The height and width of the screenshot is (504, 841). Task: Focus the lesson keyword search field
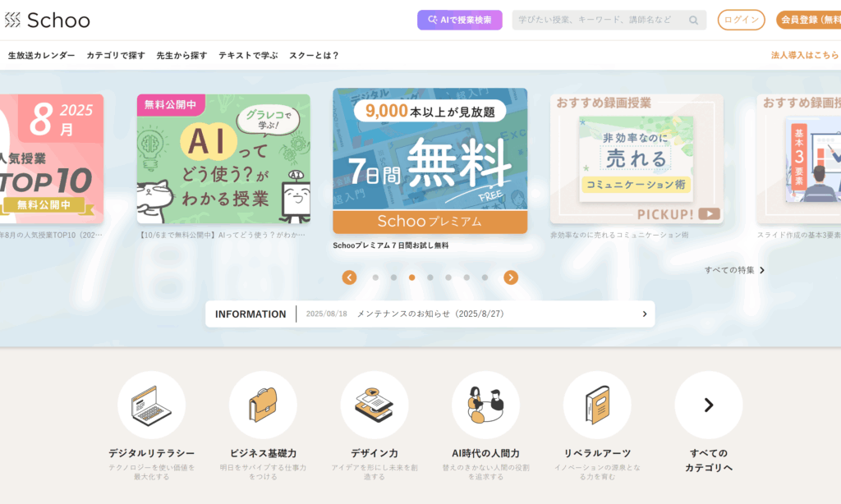tap(600, 21)
